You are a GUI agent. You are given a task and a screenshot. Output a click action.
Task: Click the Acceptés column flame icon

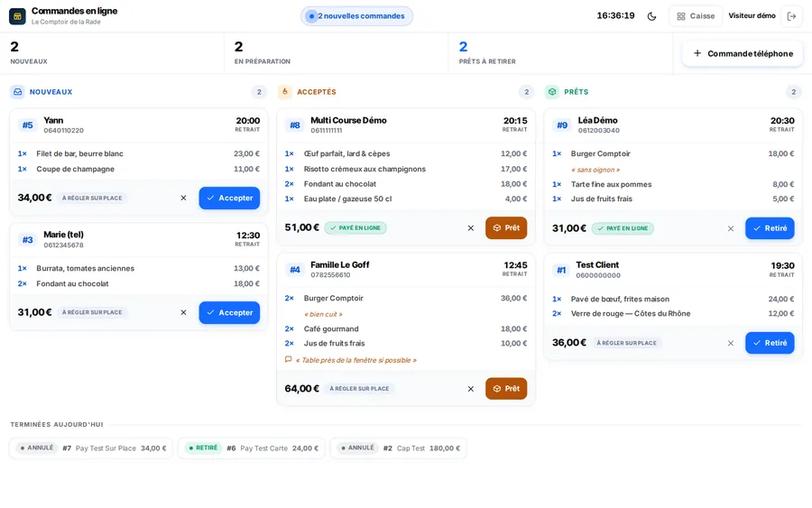pos(285,92)
